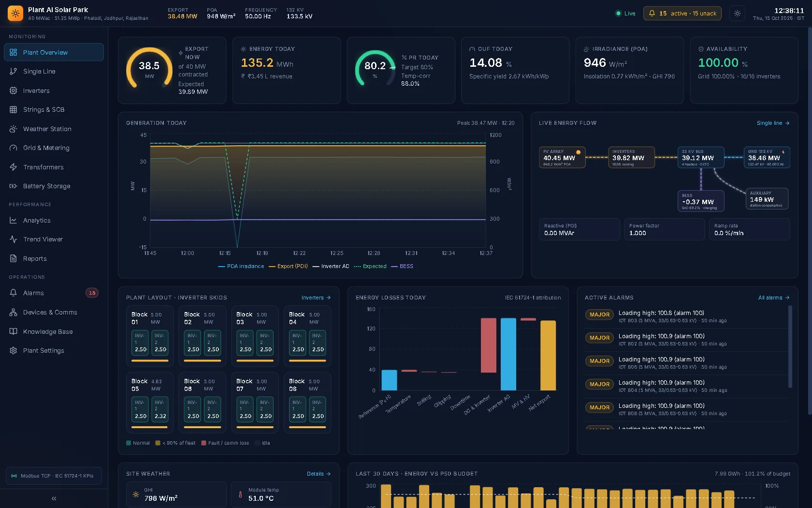Open Alarms with 15 badge

(x=54, y=293)
